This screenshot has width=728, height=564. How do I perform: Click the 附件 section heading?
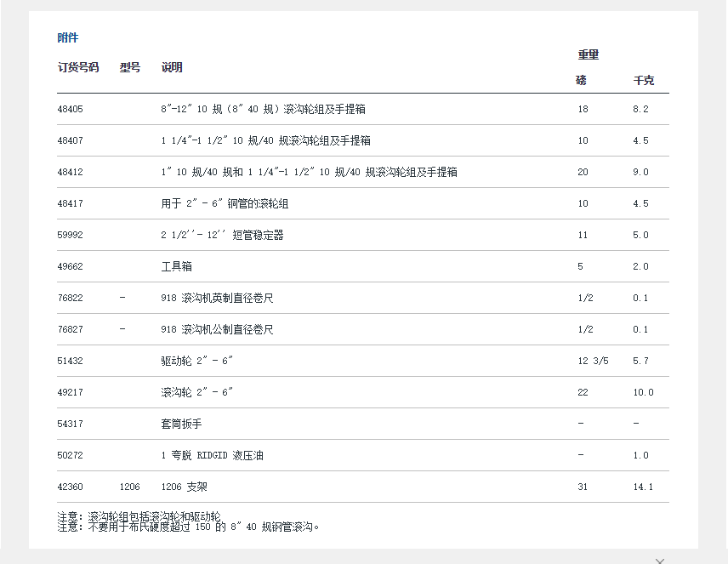click(68, 38)
